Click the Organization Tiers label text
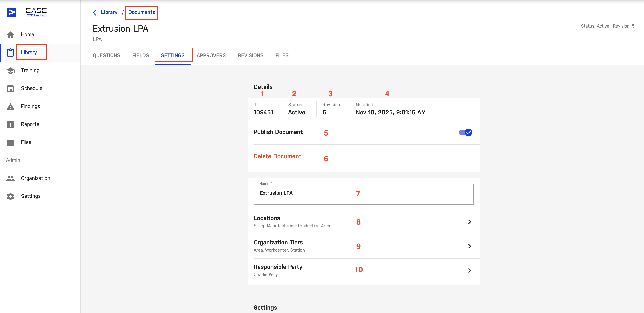The width and height of the screenshot is (644, 313). point(278,242)
